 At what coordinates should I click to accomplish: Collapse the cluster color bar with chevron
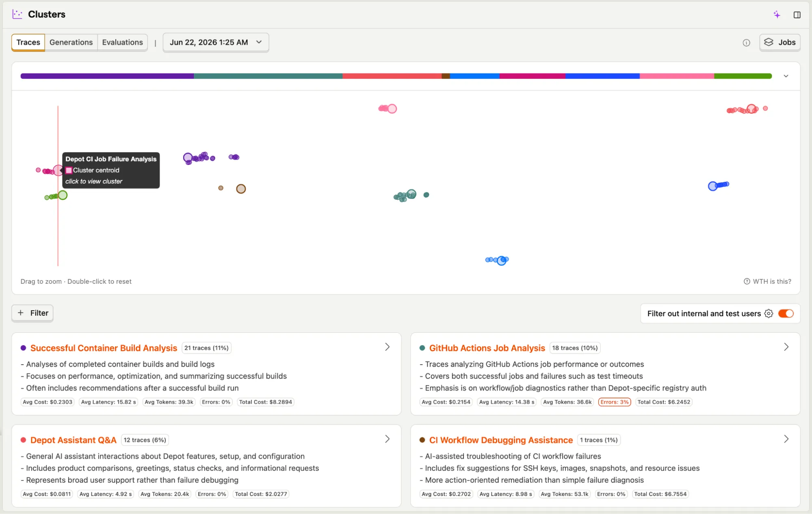click(786, 76)
